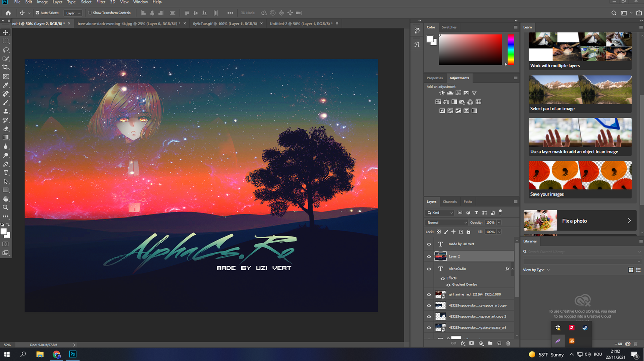Click the hue slider in Color panel
Image resolution: width=644 pixels, height=361 pixels.
click(511, 49)
